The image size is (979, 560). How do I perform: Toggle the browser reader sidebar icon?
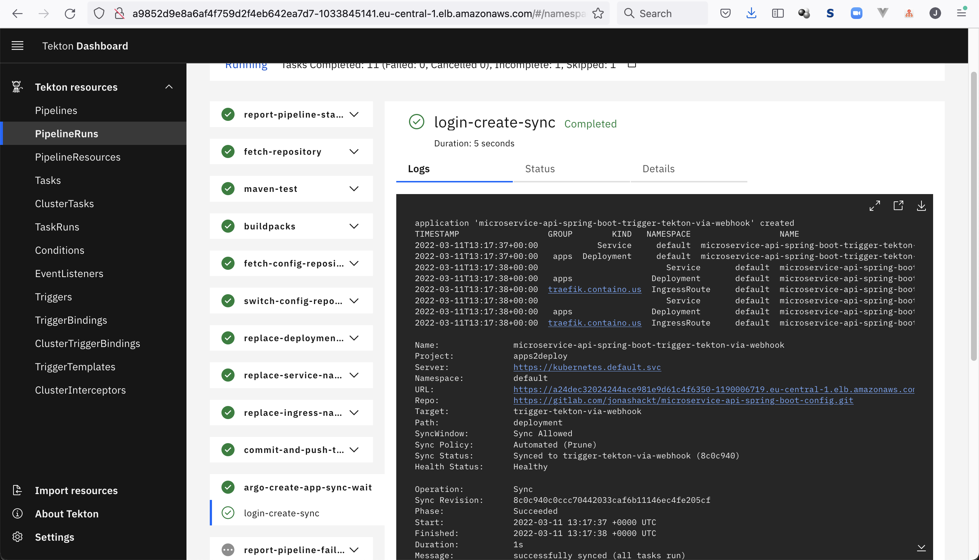pos(778,13)
